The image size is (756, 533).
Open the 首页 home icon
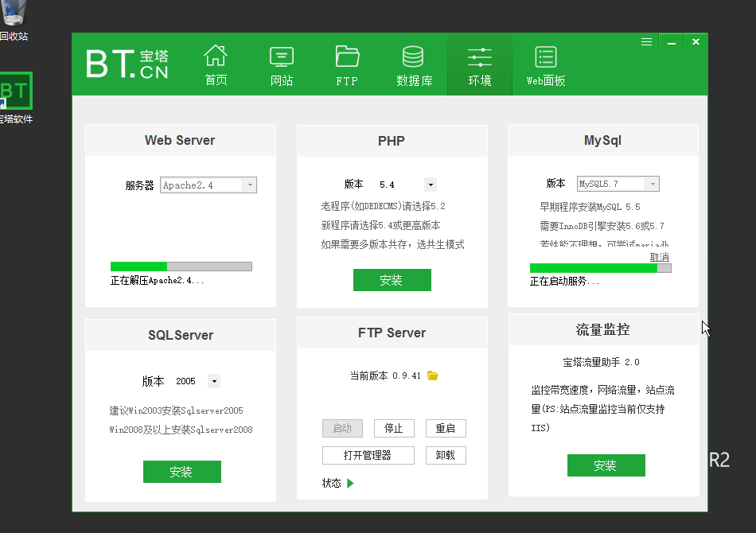tap(216, 56)
